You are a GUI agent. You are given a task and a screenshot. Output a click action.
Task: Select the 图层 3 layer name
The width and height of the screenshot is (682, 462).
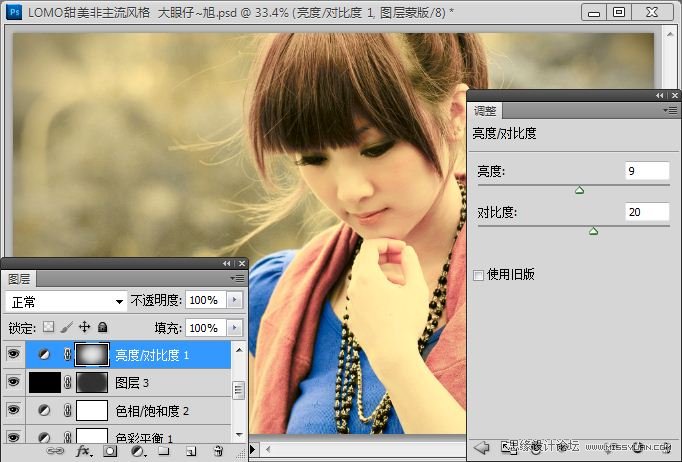132,383
